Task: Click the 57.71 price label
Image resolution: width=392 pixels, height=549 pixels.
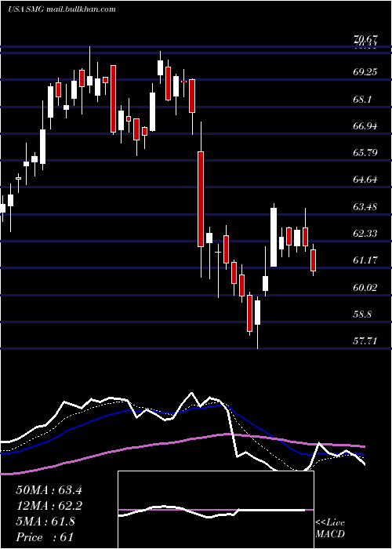Action: pyautogui.click(x=365, y=341)
